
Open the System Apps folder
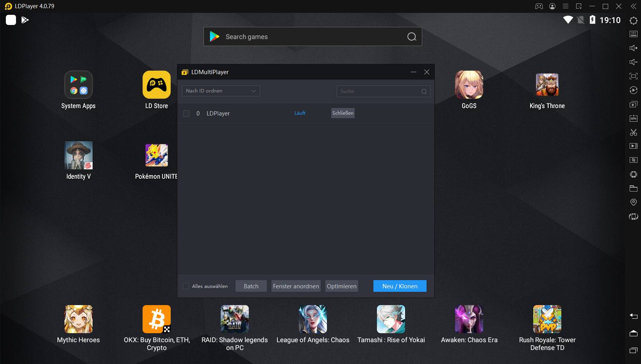(x=79, y=90)
